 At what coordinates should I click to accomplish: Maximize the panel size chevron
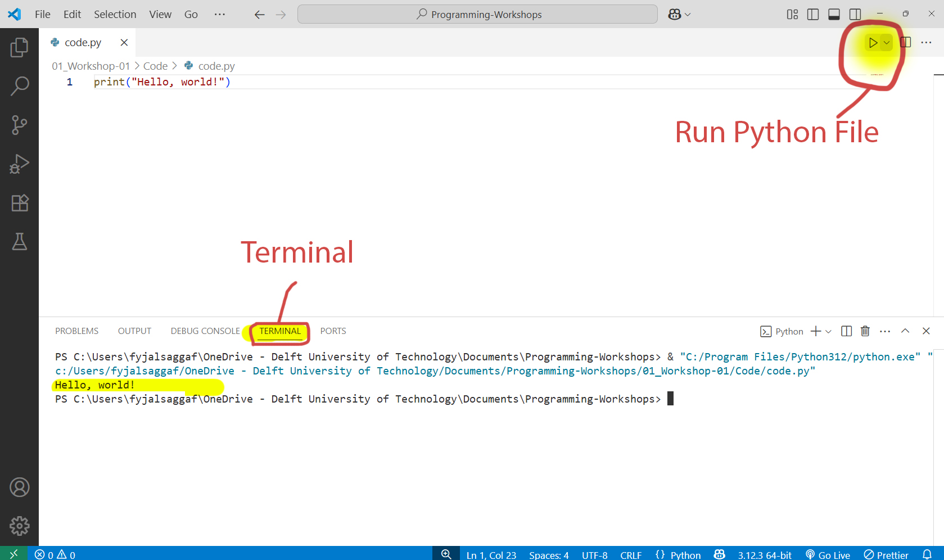[x=905, y=331]
